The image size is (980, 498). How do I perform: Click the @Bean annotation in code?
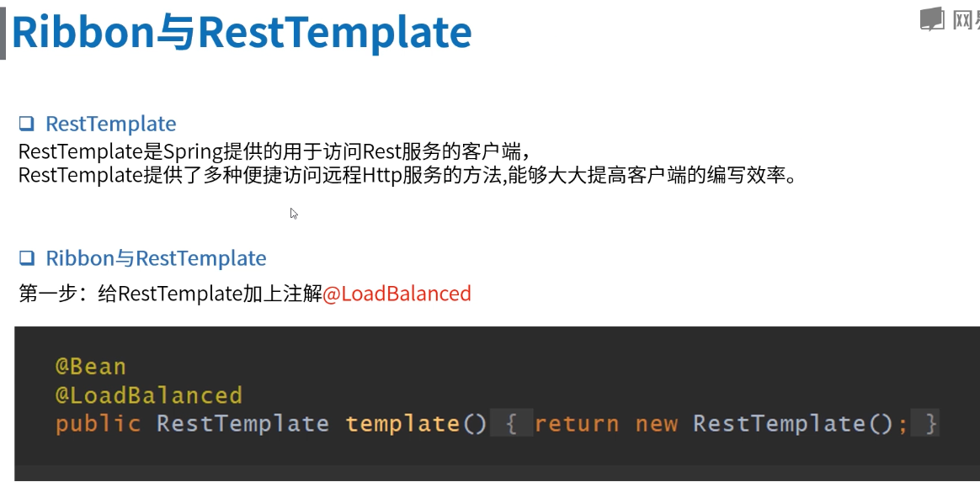91,366
